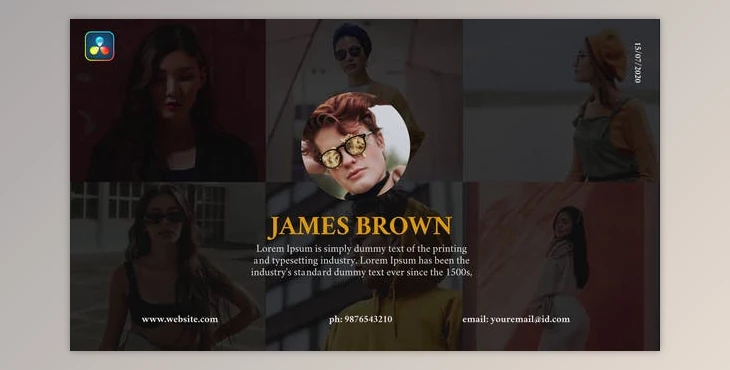Click the 15/07/2020 vertical date text
The image size is (730, 370).
(x=638, y=63)
